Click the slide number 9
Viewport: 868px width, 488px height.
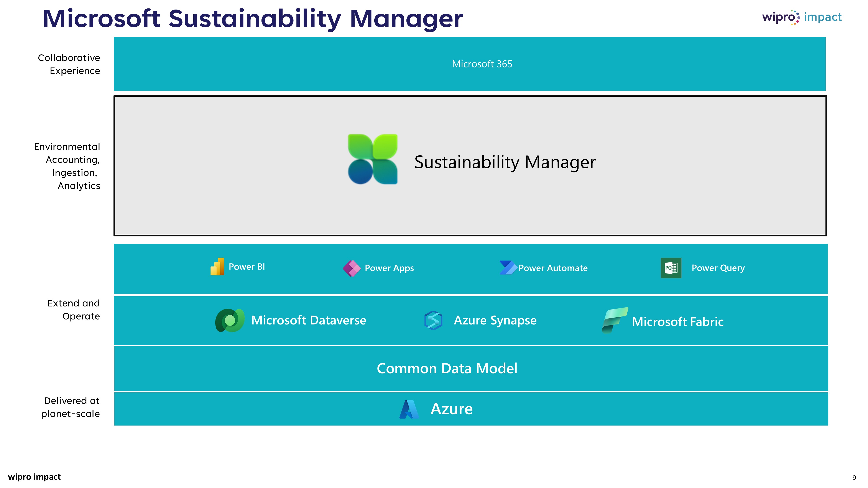point(854,478)
